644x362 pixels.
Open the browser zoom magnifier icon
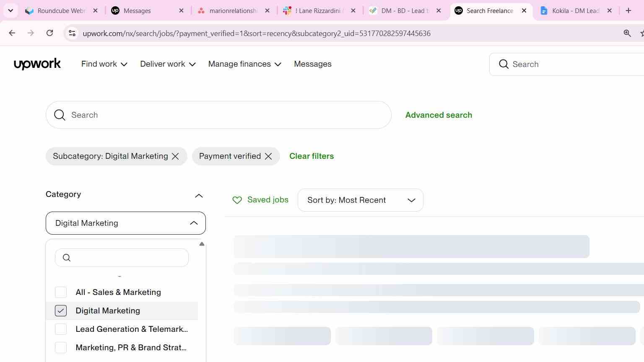coord(627,33)
